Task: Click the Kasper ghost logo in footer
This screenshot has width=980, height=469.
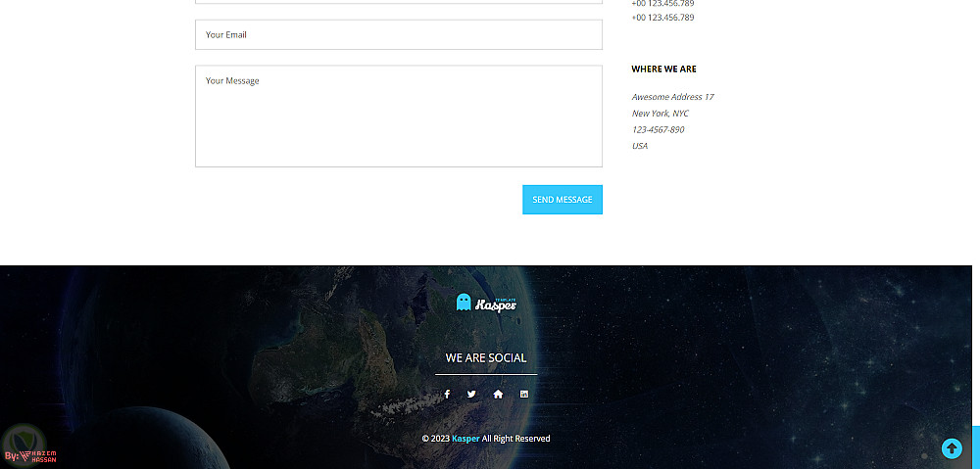Action: pos(486,303)
